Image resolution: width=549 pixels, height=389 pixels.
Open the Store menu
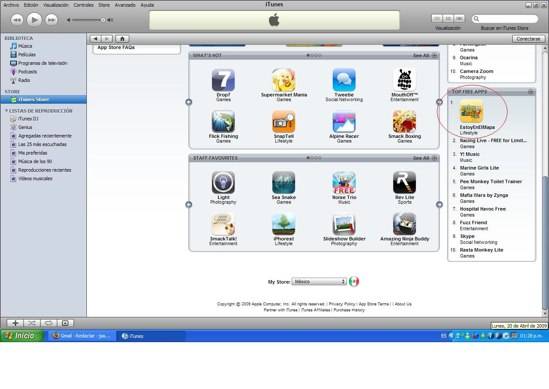click(x=104, y=5)
